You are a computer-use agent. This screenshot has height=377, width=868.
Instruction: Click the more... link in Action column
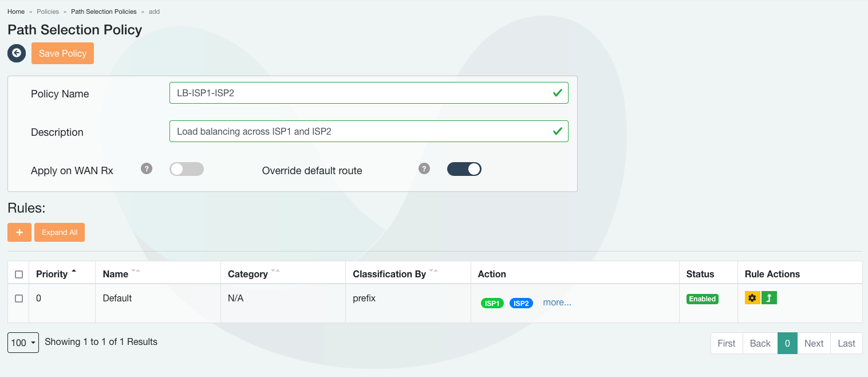coord(557,303)
